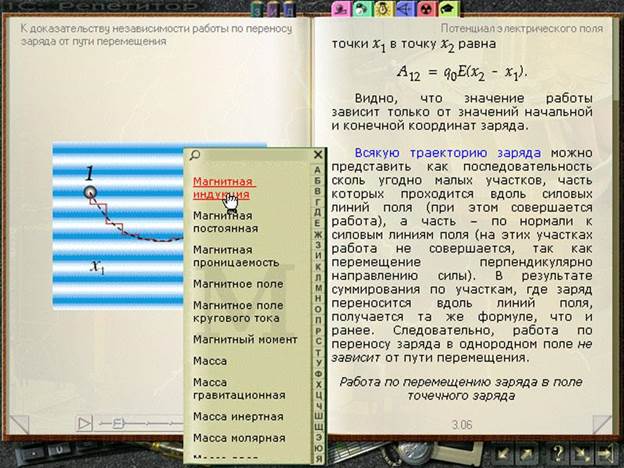Jump to letter Я in alphabet index
Screen dimensions: 624x468
tap(318, 459)
